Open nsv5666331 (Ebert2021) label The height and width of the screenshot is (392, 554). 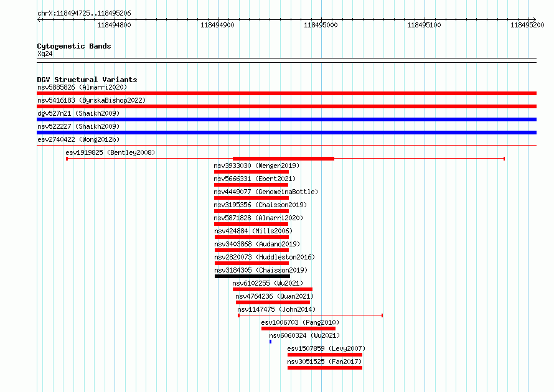click(255, 179)
